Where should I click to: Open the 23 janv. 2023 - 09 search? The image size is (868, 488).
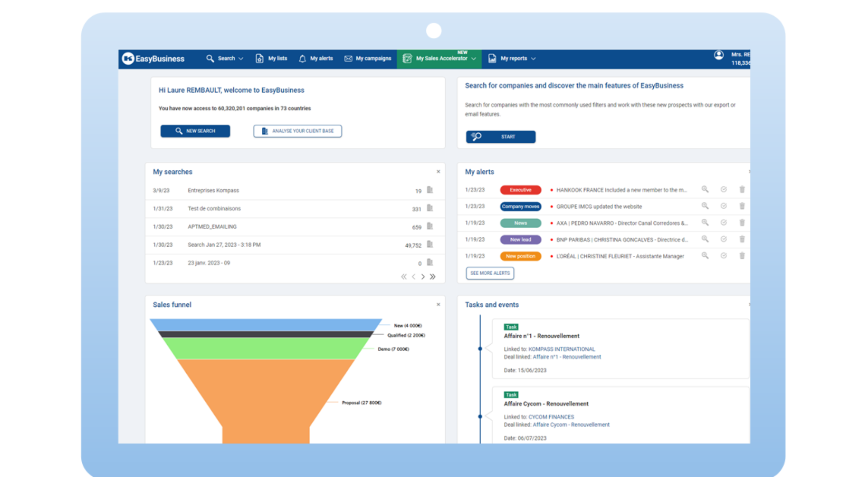coord(209,263)
